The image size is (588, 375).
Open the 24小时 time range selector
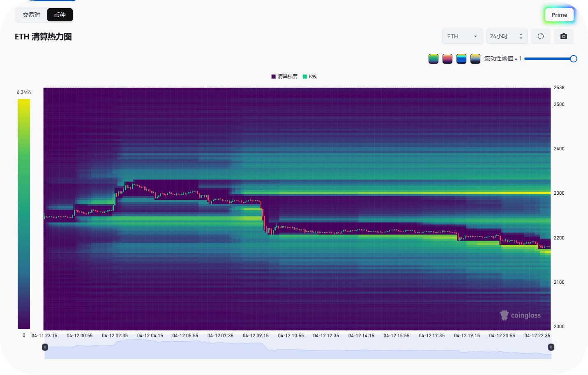tap(507, 36)
